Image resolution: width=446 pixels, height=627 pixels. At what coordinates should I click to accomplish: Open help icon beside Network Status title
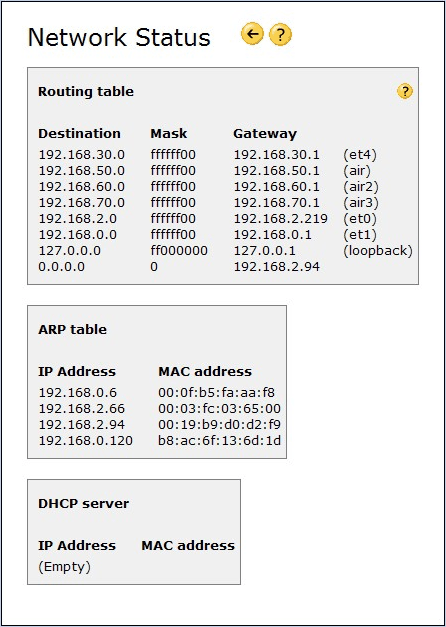[x=280, y=35]
